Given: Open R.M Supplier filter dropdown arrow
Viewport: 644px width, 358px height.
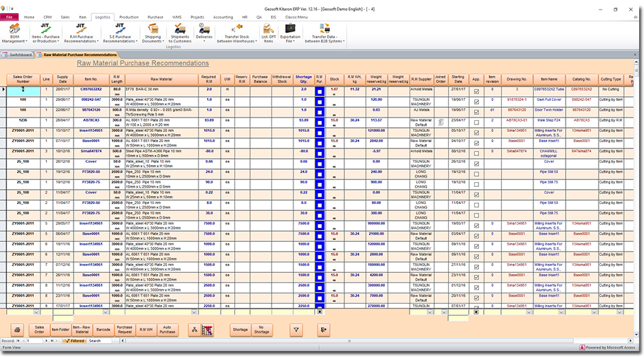Looking at the screenshot, I should 430,312.
